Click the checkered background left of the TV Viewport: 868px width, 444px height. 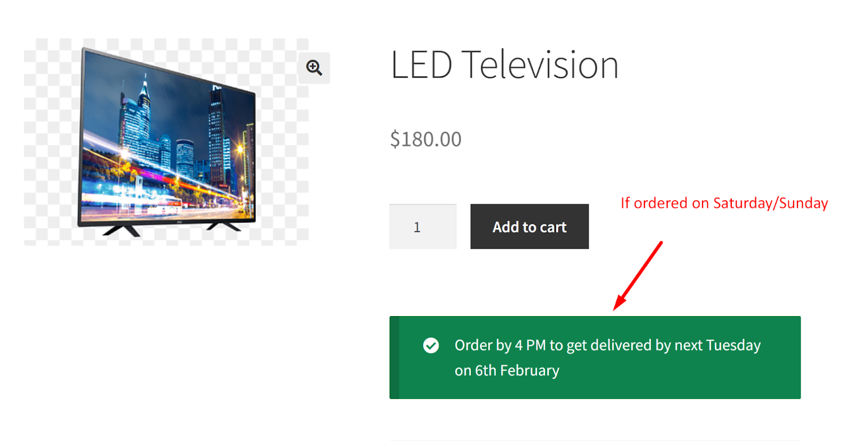[x=49, y=141]
